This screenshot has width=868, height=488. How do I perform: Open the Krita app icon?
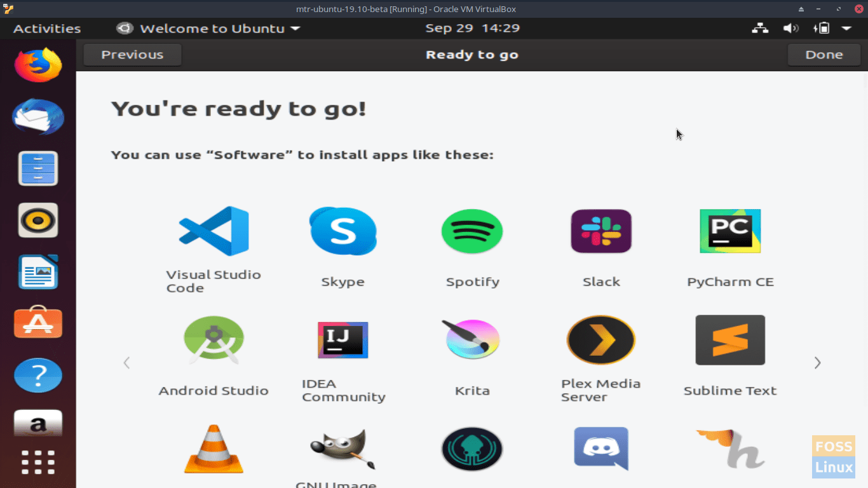472,340
